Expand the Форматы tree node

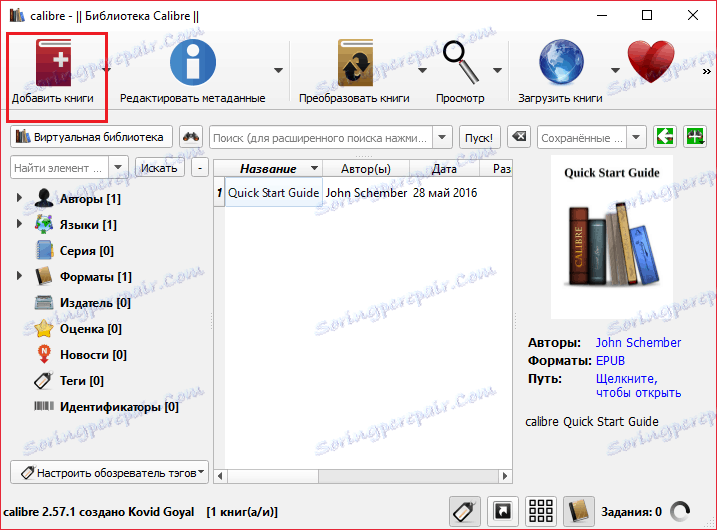(x=19, y=276)
